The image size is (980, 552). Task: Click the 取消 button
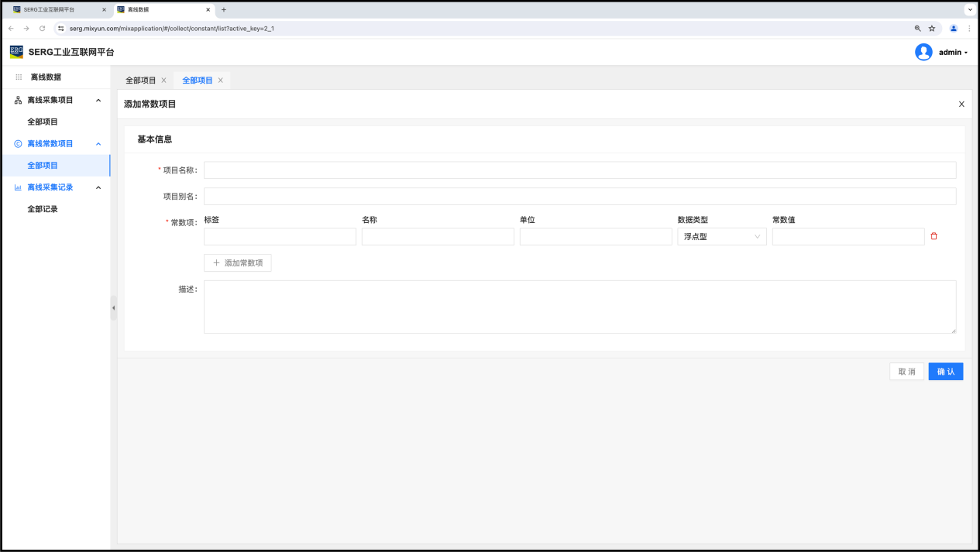click(x=906, y=372)
